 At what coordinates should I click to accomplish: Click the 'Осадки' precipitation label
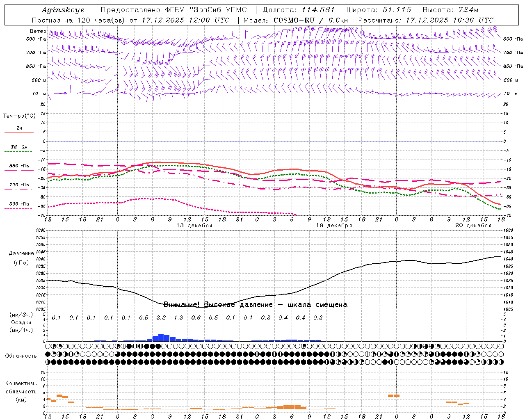point(21,322)
